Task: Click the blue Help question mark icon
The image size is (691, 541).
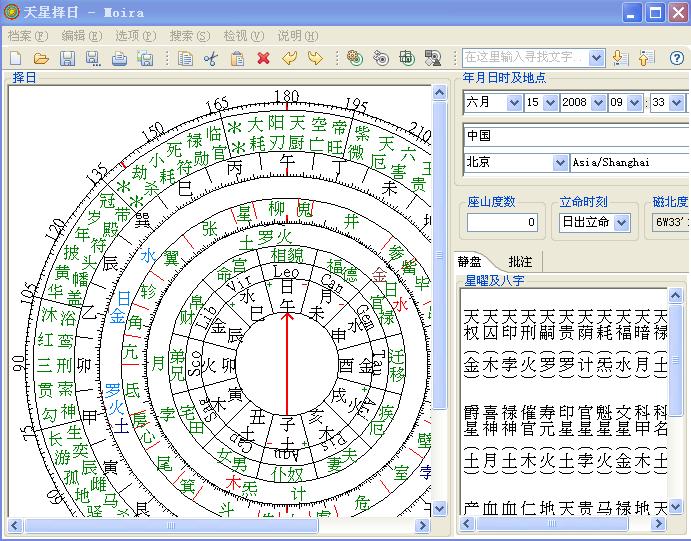Action: pyautogui.click(x=677, y=58)
